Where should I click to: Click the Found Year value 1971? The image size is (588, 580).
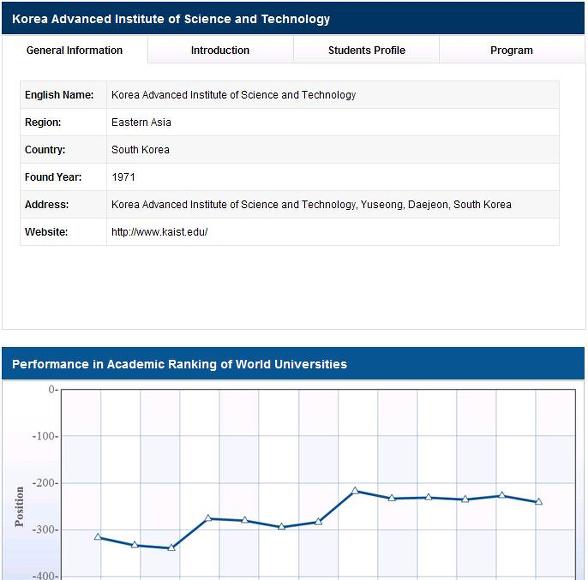click(x=123, y=177)
